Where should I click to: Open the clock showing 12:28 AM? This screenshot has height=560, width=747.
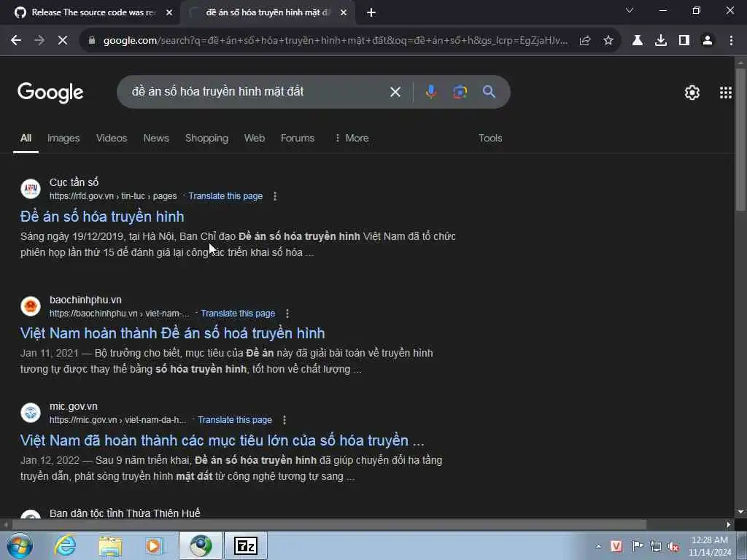[710, 546]
